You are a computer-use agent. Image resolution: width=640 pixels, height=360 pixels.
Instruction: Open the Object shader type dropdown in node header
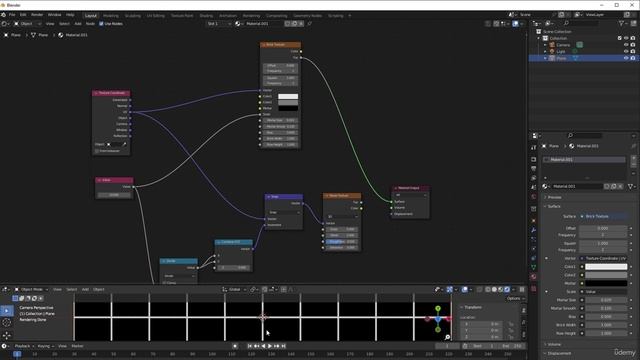[27, 24]
